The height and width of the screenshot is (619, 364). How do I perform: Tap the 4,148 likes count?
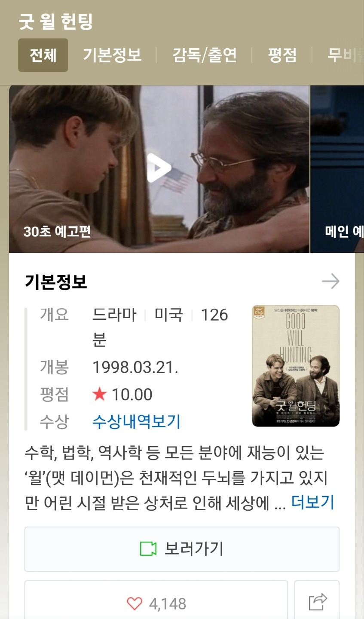pyautogui.click(x=168, y=604)
